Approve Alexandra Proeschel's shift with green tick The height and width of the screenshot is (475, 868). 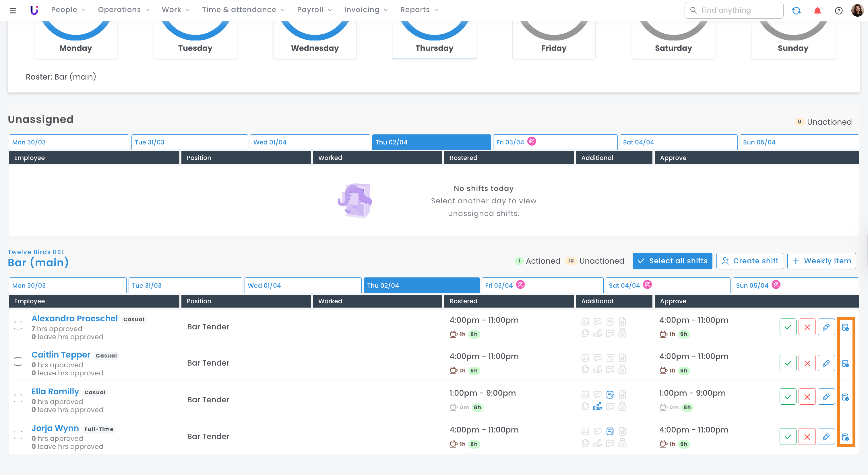(787, 327)
